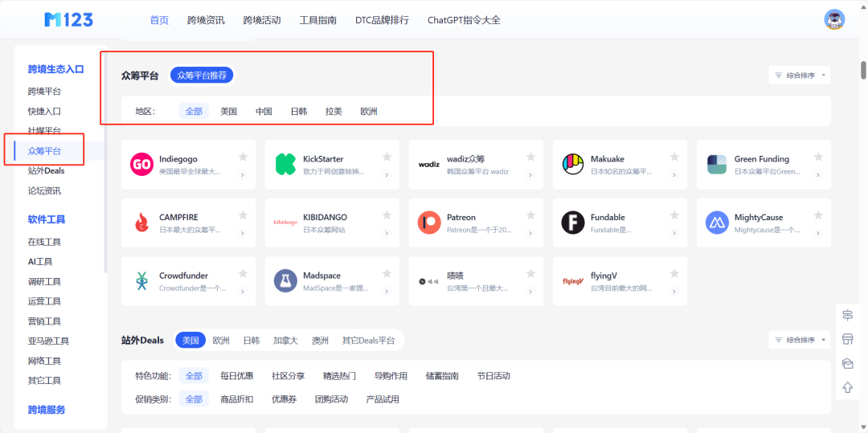Click the Madspace flask logo
This screenshot has height=433, width=868.
[x=285, y=281]
